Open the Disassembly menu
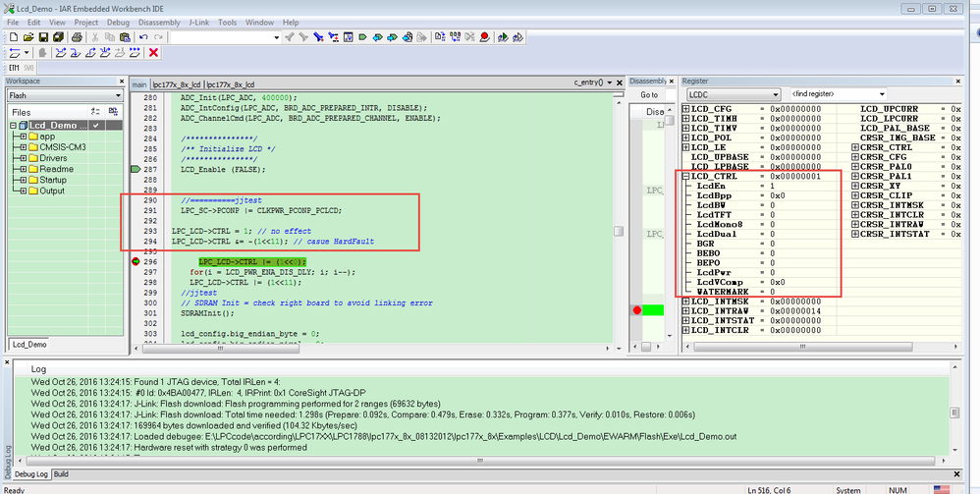The image size is (980, 494). tap(159, 23)
